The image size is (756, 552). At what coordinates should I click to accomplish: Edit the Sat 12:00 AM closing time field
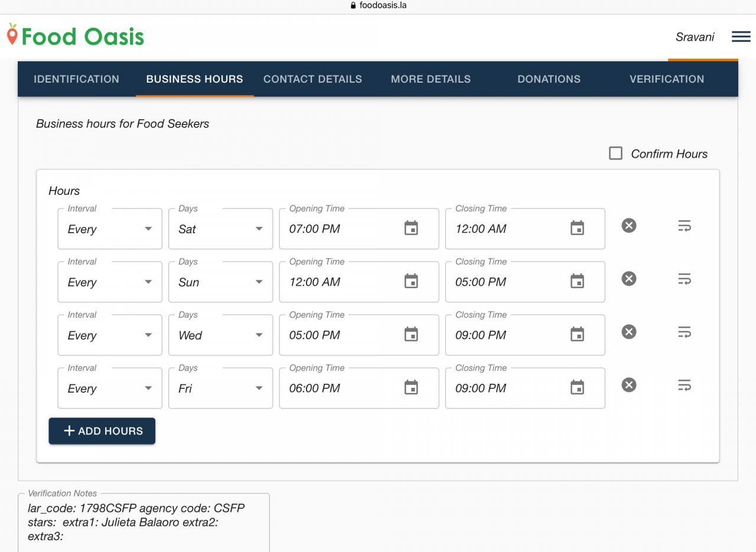[x=525, y=228]
